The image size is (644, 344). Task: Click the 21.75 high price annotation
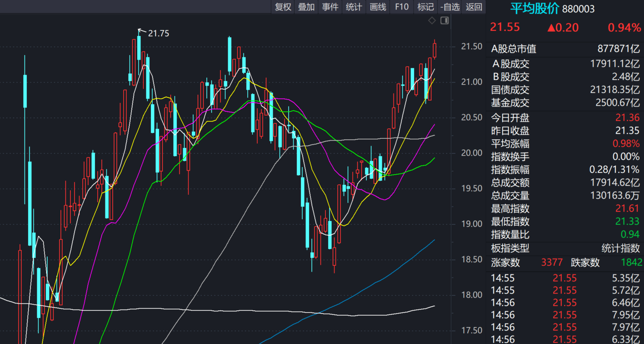pyautogui.click(x=159, y=33)
